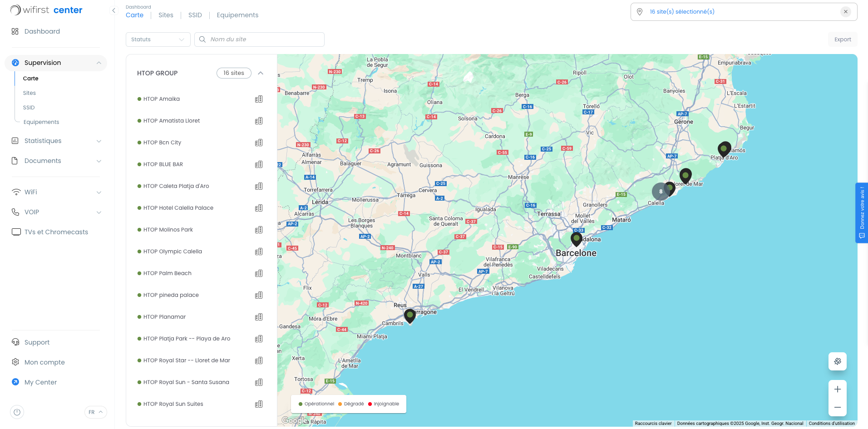Open the building icon for HTOP Palm Beach
Screen dimensions: 868x429
(x=259, y=273)
